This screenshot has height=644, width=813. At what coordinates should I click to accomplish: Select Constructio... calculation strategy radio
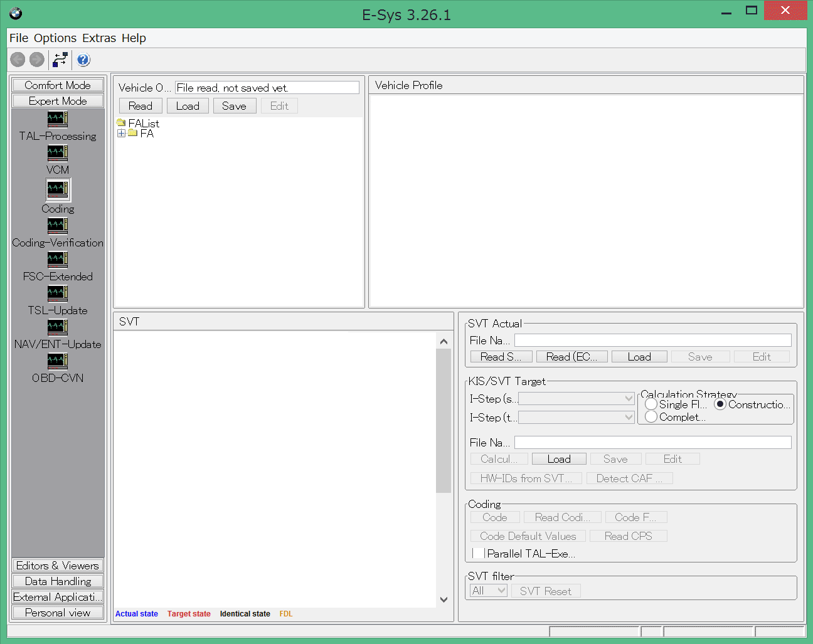(x=720, y=404)
